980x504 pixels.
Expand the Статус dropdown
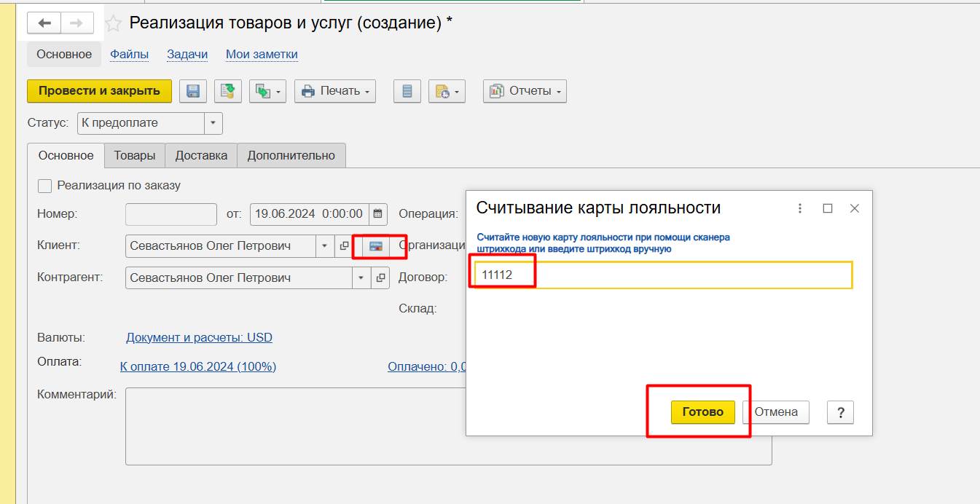[x=213, y=123]
